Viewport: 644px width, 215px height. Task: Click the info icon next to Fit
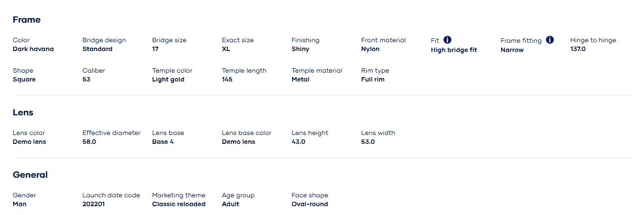(x=447, y=40)
